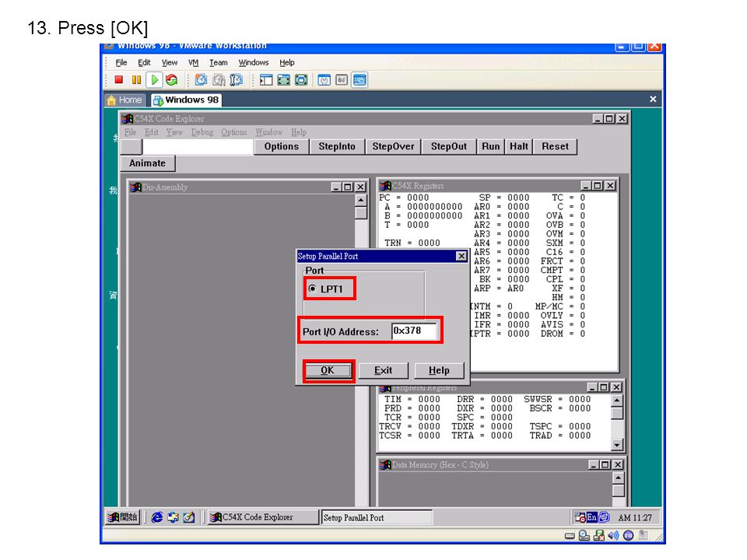This screenshot has height=560, width=747.
Task: Click the Animate button
Action: point(148,163)
